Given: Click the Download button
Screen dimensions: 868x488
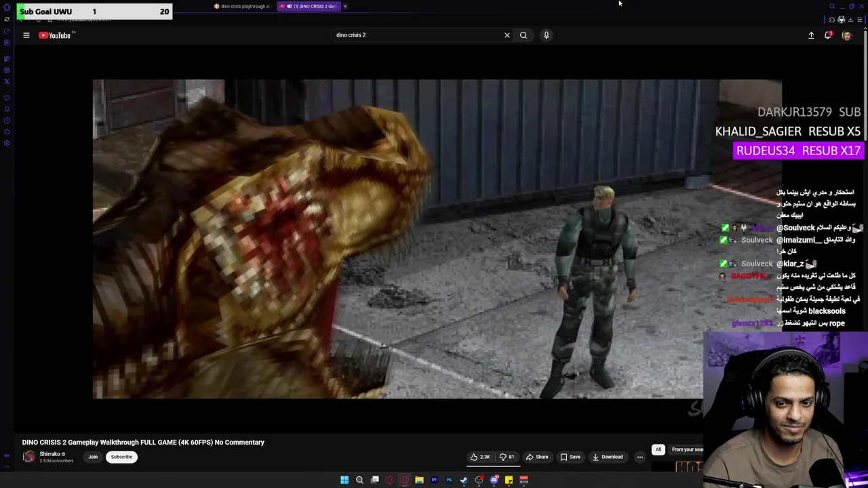Looking at the screenshot, I should (x=608, y=457).
